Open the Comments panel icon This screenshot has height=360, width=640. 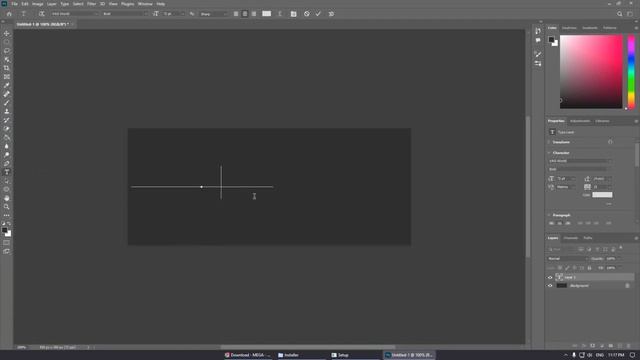click(538, 40)
